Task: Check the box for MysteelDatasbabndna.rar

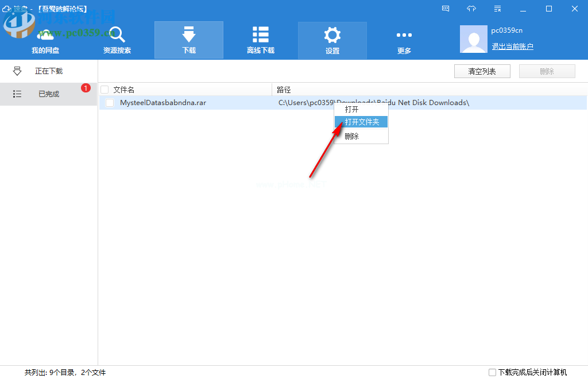Action: (110, 103)
